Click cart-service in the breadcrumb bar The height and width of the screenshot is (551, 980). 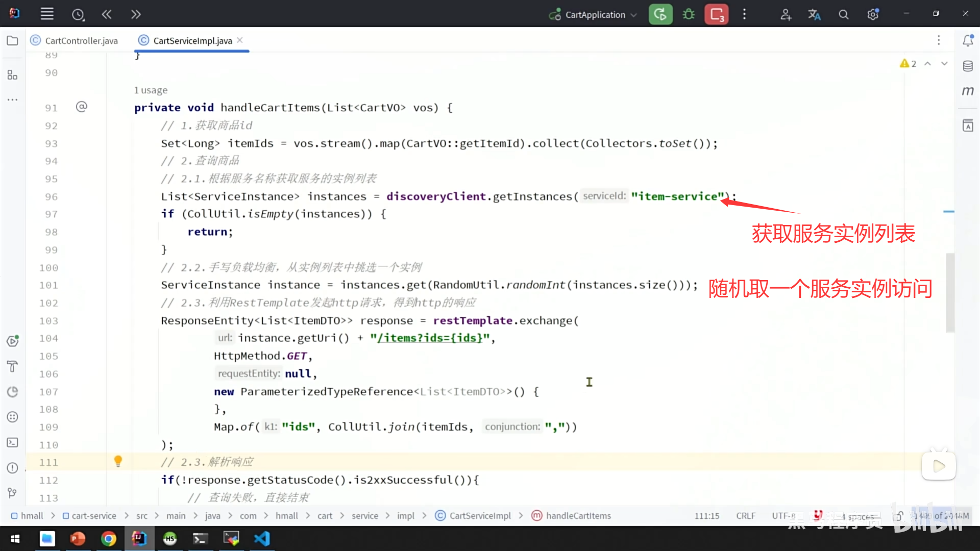(94, 516)
